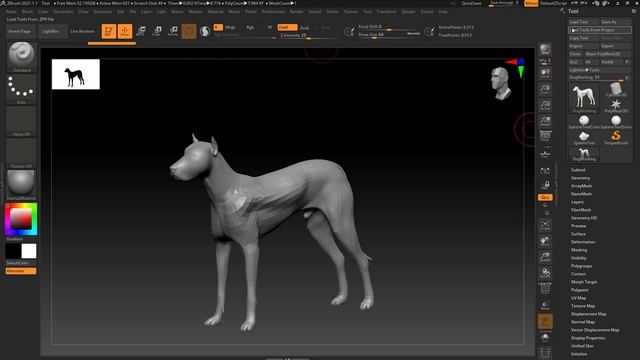
Task: Open the Document menu
Action: (x=63, y=11)
